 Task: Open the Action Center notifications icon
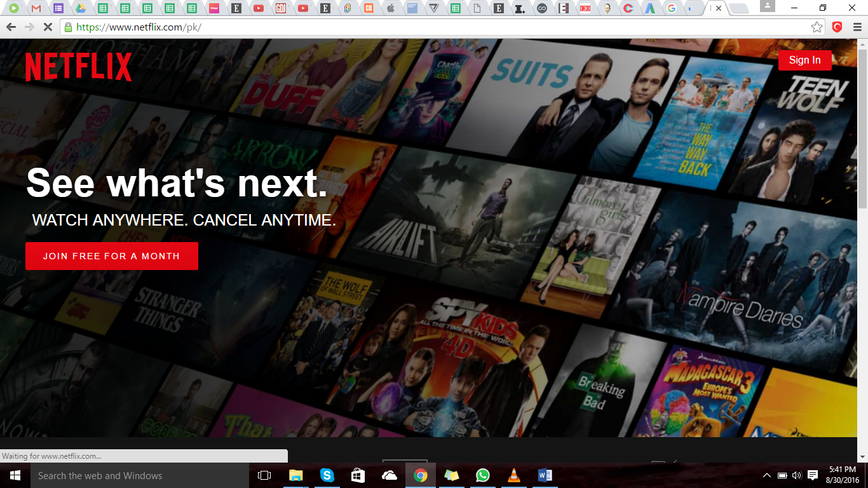[x=813, y=475]
